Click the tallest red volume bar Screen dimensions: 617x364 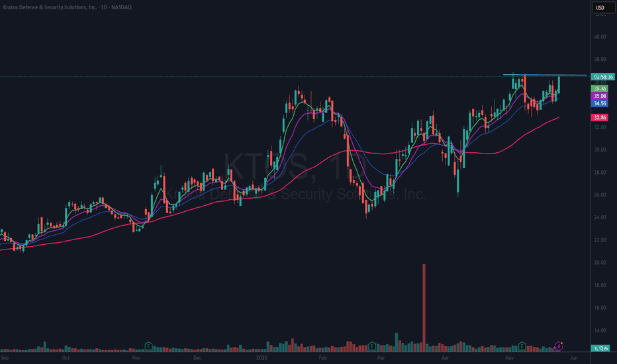pyautogui.click(x=424, y=308)
